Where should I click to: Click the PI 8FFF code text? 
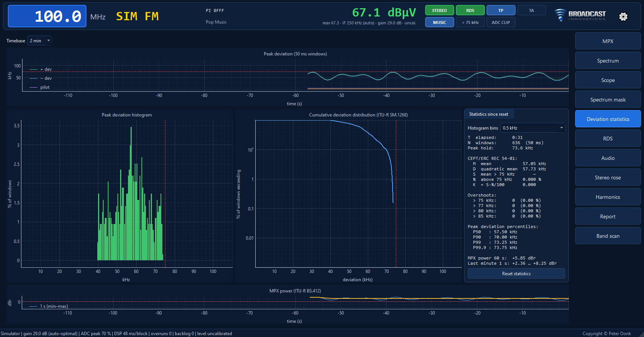coord(215,11)
